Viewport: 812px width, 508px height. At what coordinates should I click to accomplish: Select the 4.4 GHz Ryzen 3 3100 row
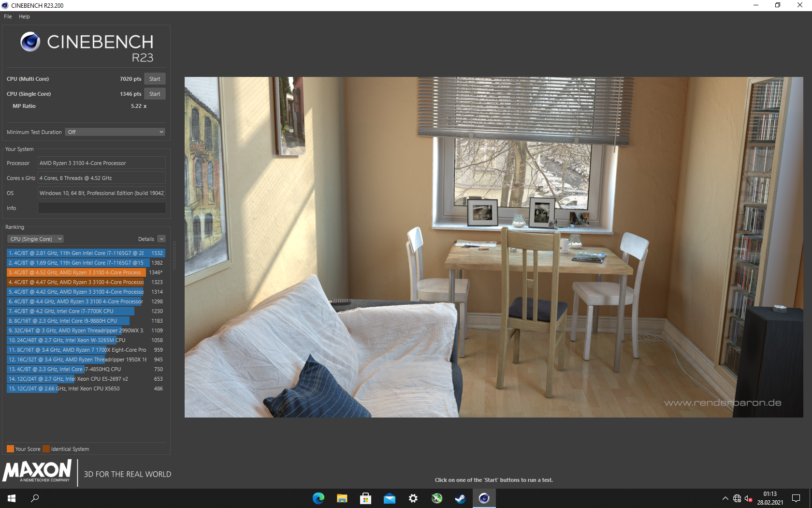pos(86,301)
